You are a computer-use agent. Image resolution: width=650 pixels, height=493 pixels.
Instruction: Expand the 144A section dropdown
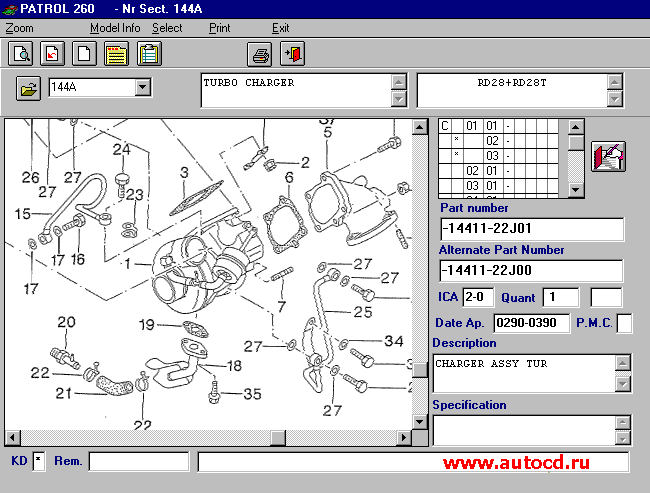[x=143, y=87]
